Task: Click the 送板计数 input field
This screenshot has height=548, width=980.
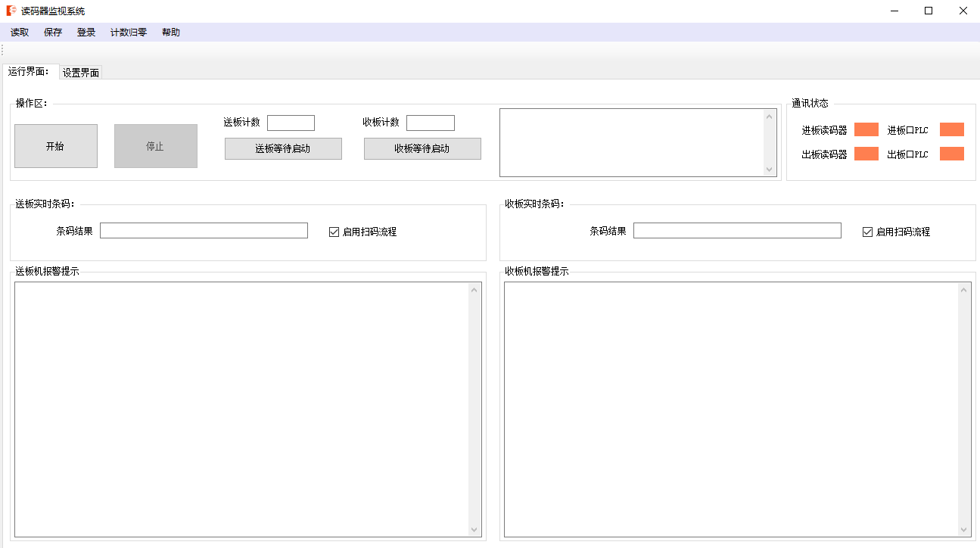Action: pos(291,123)
